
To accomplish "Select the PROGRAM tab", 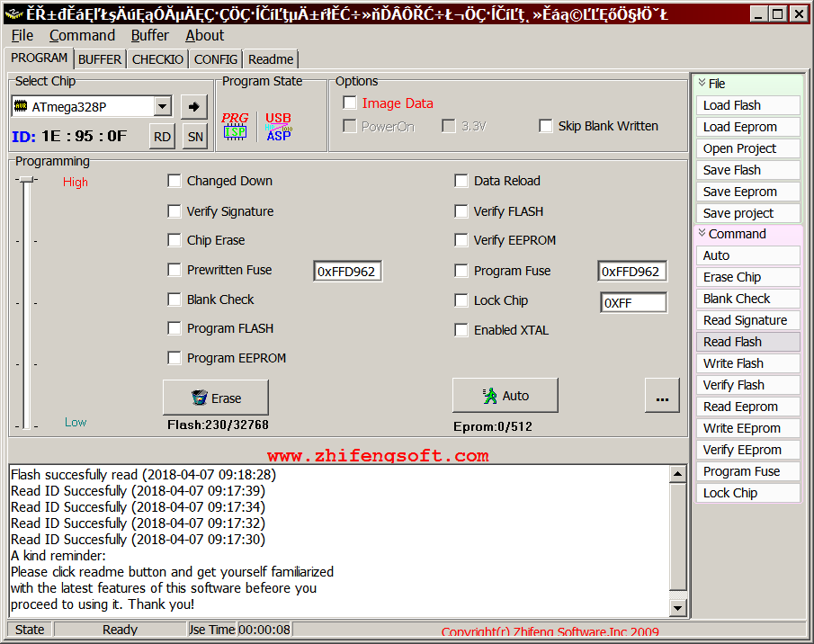I will pyautogui.click(x=39, y=58).
